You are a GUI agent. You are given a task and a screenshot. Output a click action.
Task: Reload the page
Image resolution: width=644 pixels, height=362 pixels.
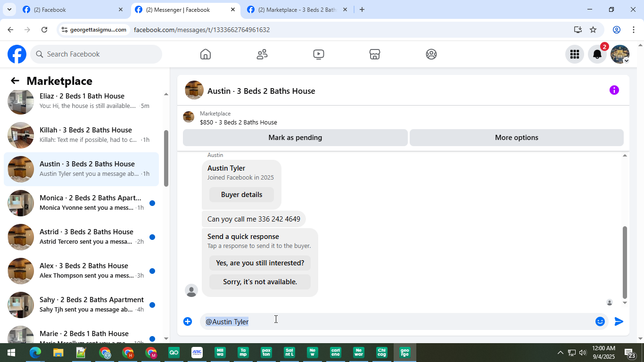(44, 30)
